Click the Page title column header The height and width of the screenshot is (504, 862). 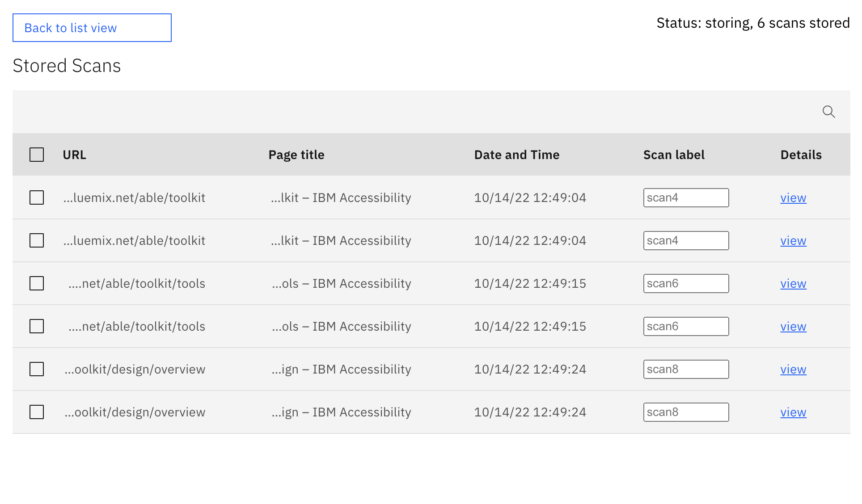point(296,154)
